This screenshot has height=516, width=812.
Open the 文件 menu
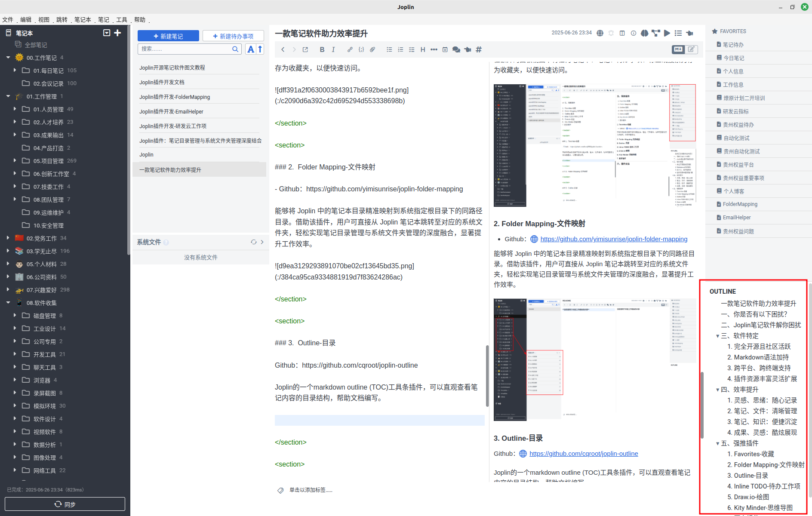pos(8,20)
